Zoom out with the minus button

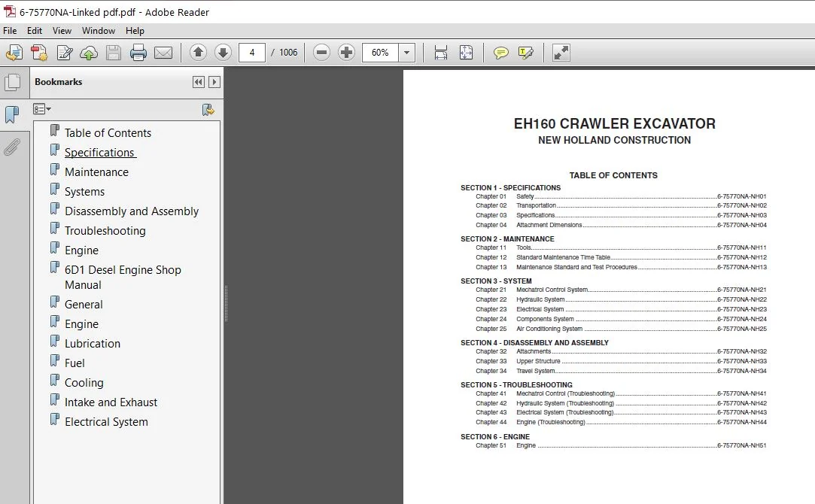coord(322,53)
